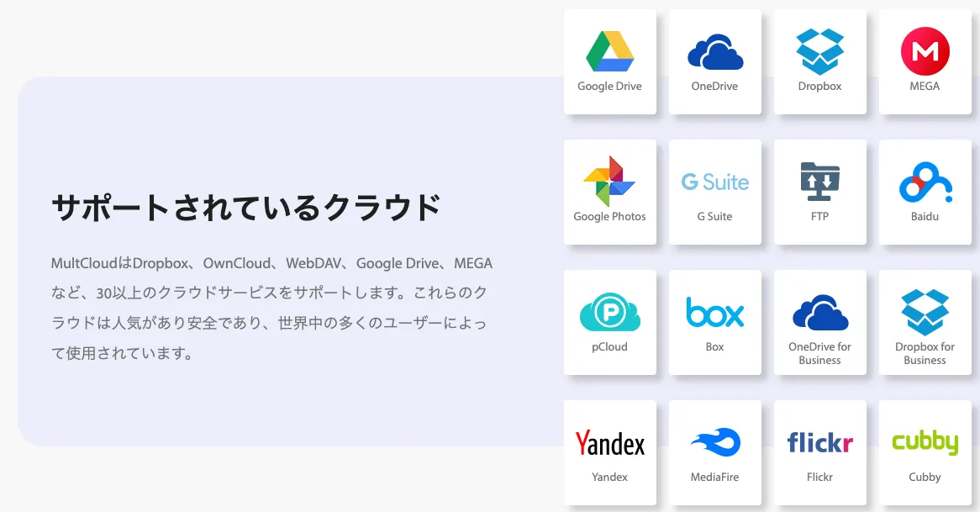Click the Flickr logo

tap(819, 442)
